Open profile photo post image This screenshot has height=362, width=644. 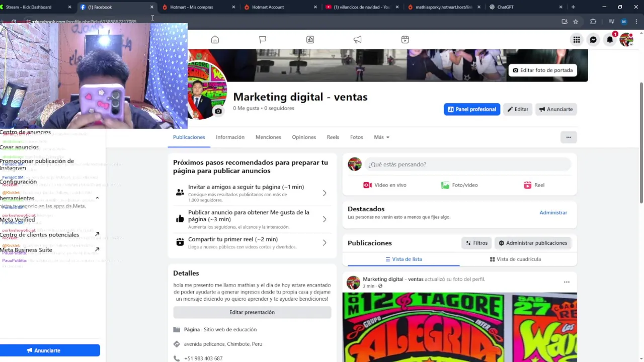click(x=460, y=327)
